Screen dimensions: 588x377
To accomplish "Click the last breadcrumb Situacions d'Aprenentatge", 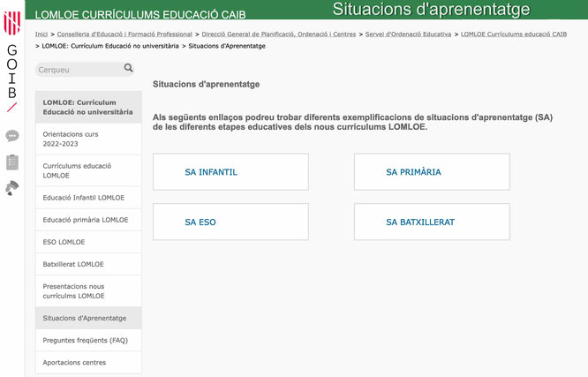I will (227, 46).
